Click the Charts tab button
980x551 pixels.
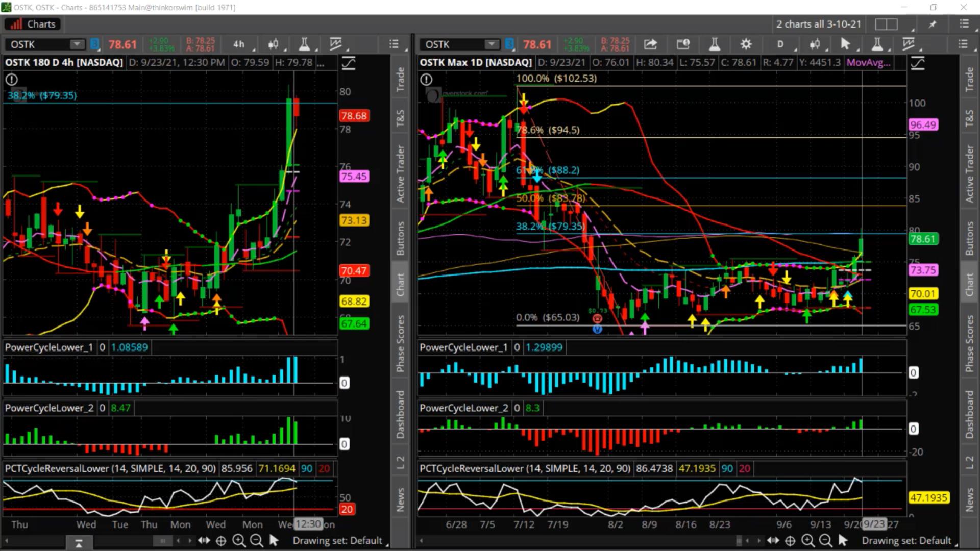point(33,24)
